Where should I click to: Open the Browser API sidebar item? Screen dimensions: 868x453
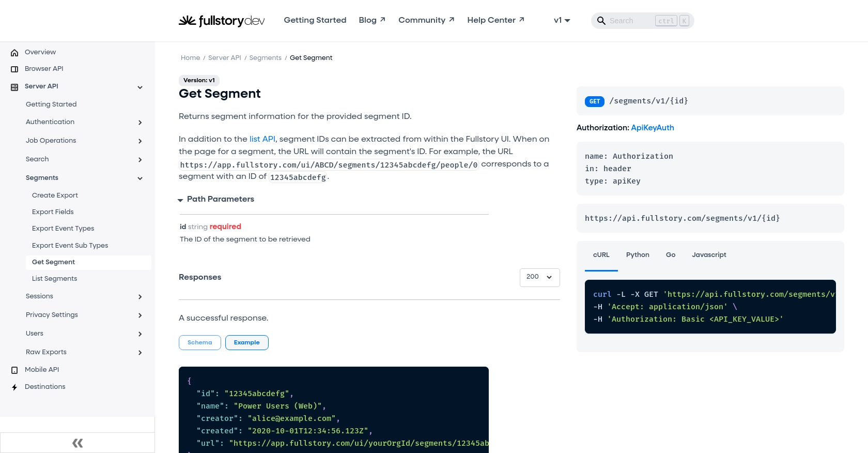click(x=44, y=69)
